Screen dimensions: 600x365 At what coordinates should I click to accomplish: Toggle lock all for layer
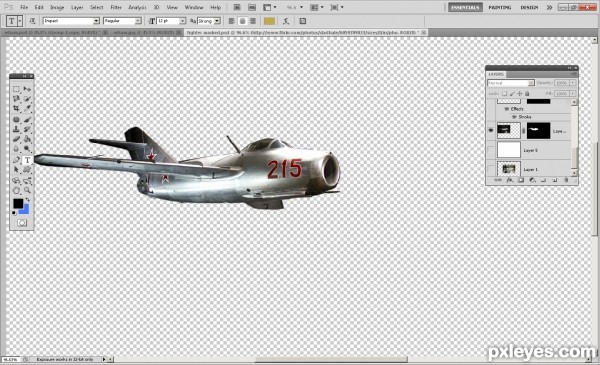[x=527, y=93]
